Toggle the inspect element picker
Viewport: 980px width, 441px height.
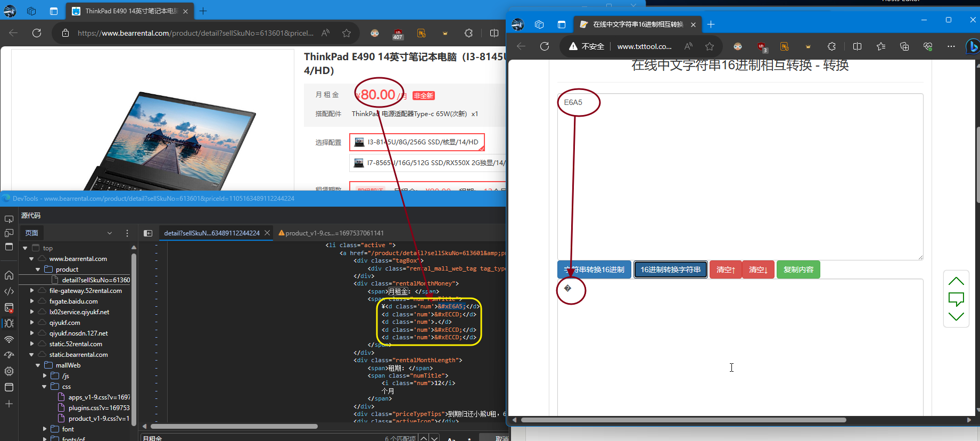pyautogui.click(x=9, y=219)
